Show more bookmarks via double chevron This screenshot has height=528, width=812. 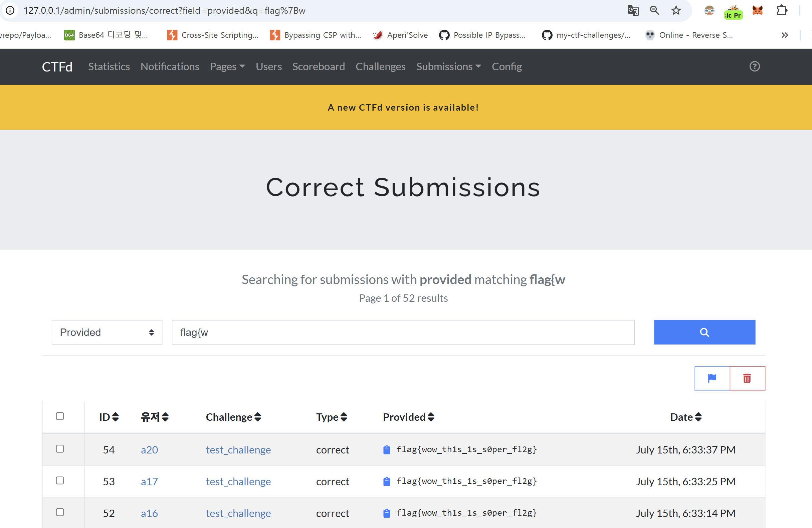785,35
